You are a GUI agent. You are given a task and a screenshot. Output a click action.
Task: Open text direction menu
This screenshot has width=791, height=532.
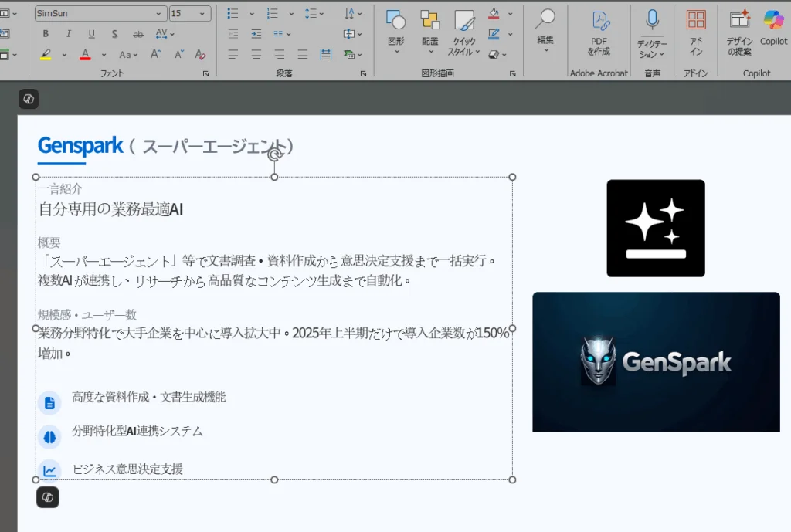tap(353, 14)
